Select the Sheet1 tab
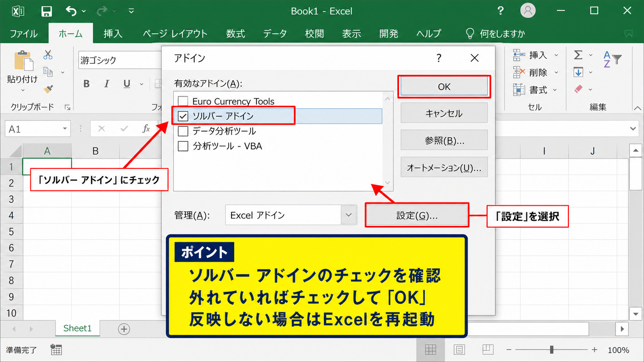The height and width of the screenshot is (362, 644). point(77,328)
